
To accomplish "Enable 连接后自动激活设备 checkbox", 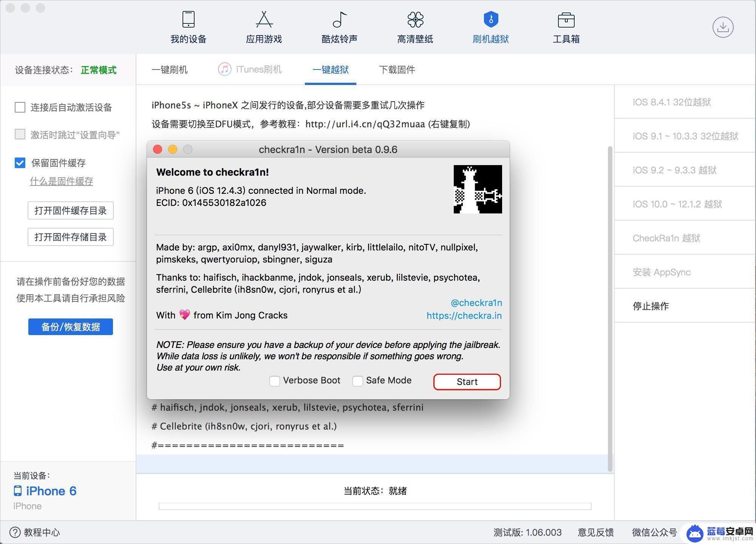I will pos(20,107).
